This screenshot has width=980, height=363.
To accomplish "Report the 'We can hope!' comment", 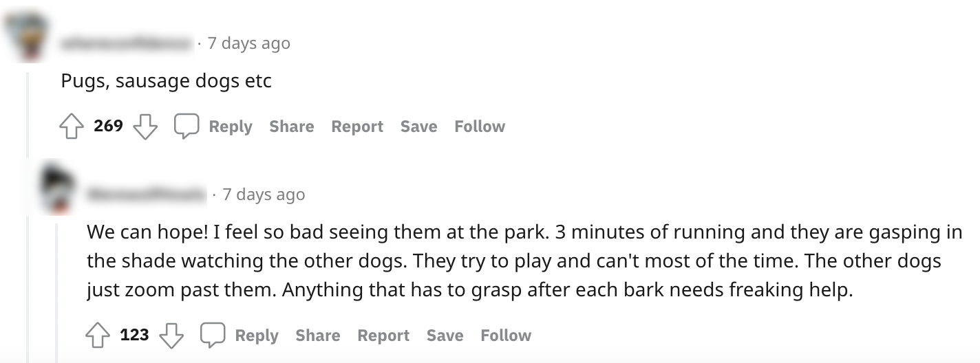I will click(x=383, y=335).
